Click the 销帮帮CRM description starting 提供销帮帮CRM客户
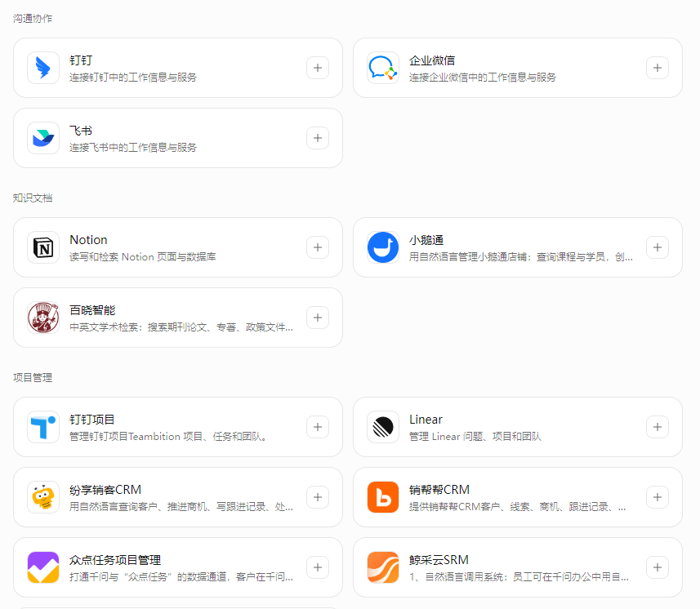Screen dimensions: 700x609 click(x=517, y=507)
